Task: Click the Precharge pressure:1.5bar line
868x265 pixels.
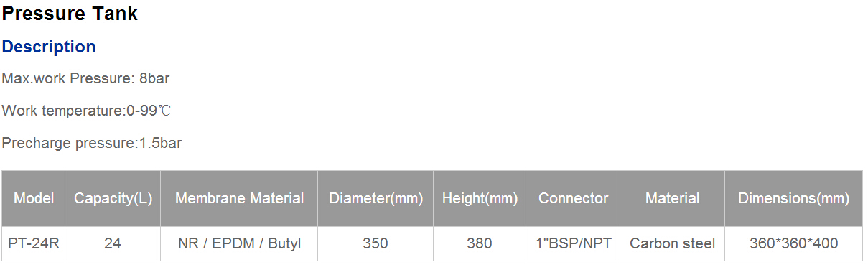Action: (x=92, y=143)
